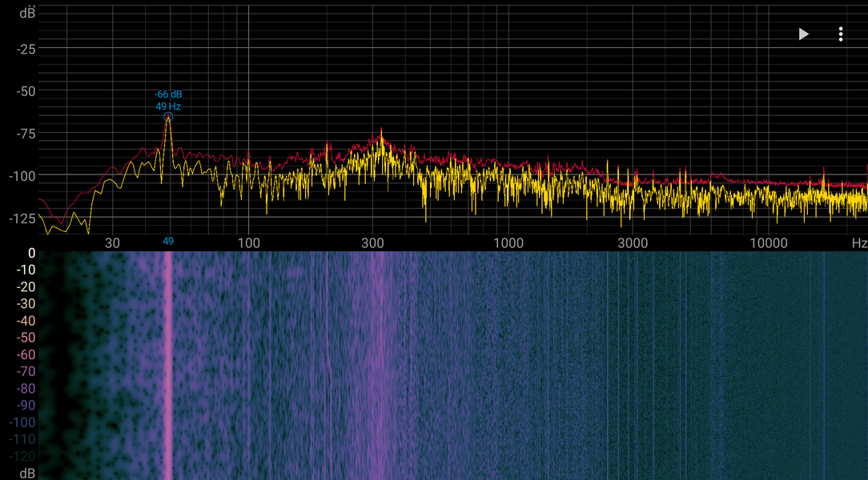Click the "49 Hz" peak readout
Viewport: 868px width, 480px height.
pyautogui.click(x=168, y=106)
